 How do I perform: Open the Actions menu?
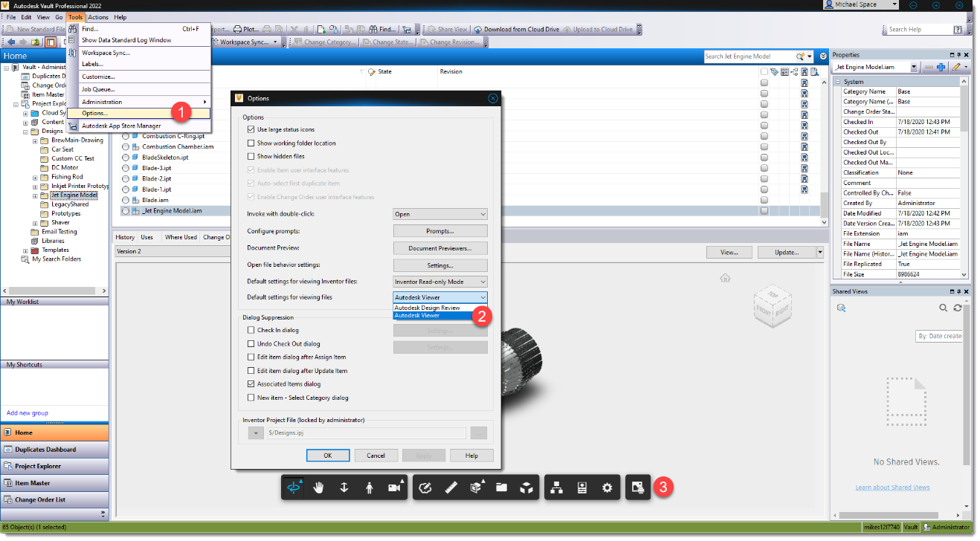click(98, 17)
